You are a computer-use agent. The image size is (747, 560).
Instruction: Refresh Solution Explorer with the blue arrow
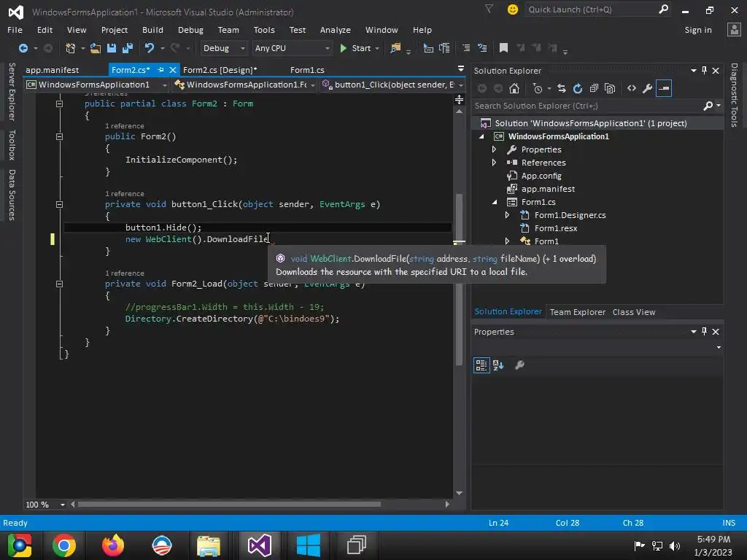click(x=578, y=88)
